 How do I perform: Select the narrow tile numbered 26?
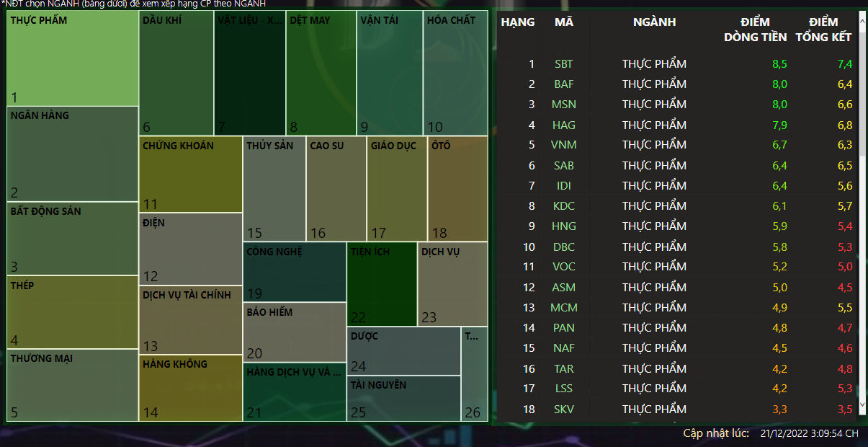tap(475, 374)
